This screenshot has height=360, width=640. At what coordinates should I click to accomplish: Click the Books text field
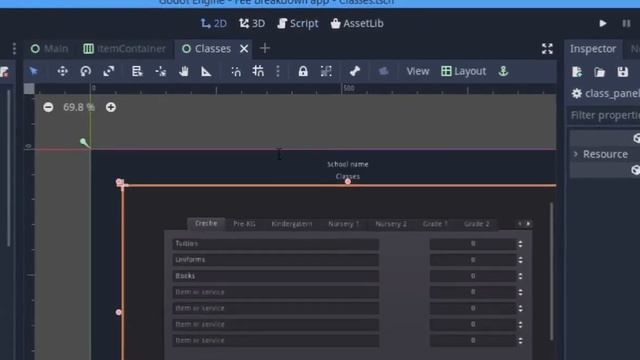coord(276,276)
